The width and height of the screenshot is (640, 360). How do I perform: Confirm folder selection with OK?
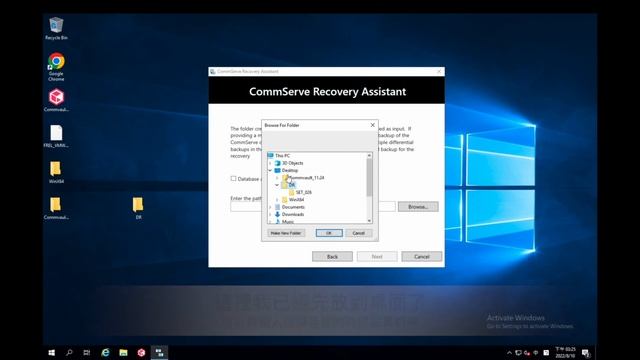(x=329, y=233)
